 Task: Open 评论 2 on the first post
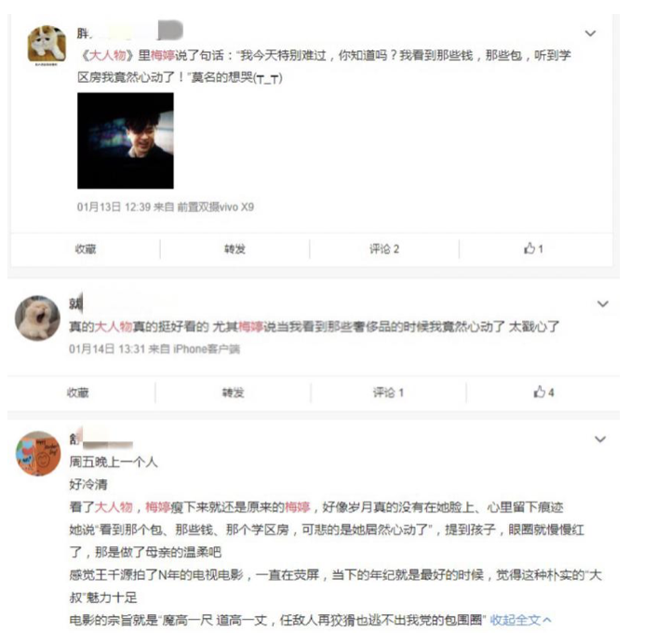(383, 248)
